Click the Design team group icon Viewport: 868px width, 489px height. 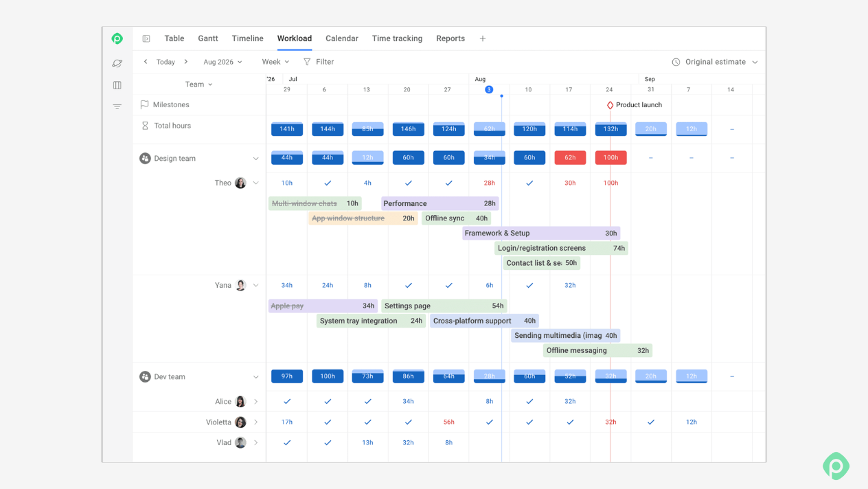145,158
